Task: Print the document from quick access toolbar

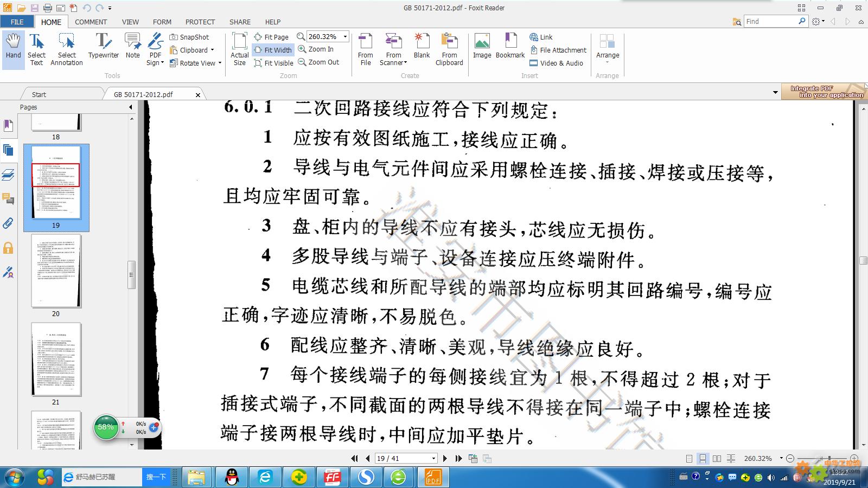Action: coord(47,8)
